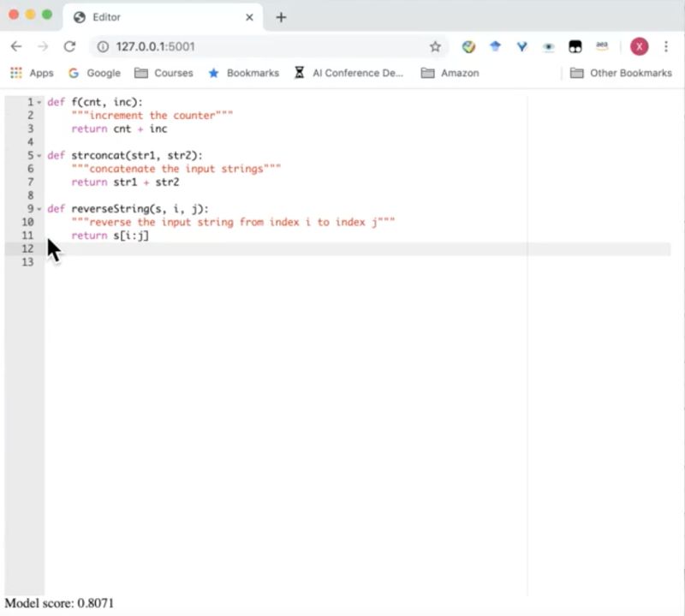Open the colorful globe extension icon
The height and width of the screenshot is (616, 685).
click(x=468, y=47)
